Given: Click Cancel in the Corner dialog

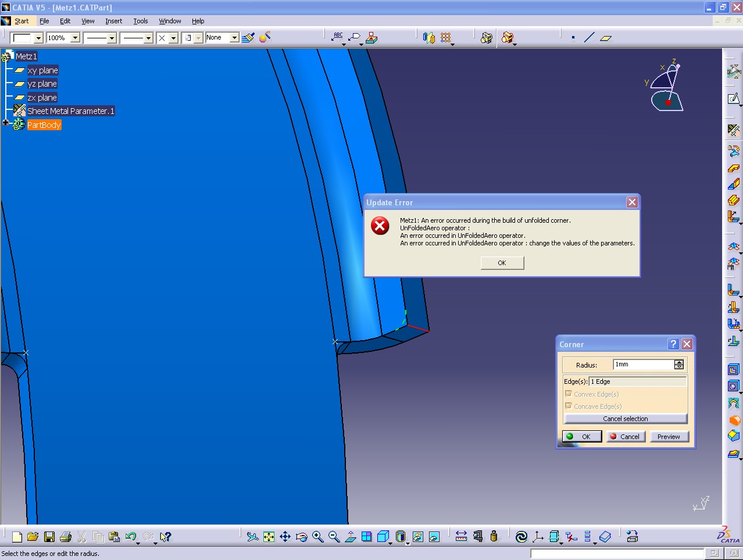Looking at the screenshot, I should pyautogui.click(x=626, y=436).
